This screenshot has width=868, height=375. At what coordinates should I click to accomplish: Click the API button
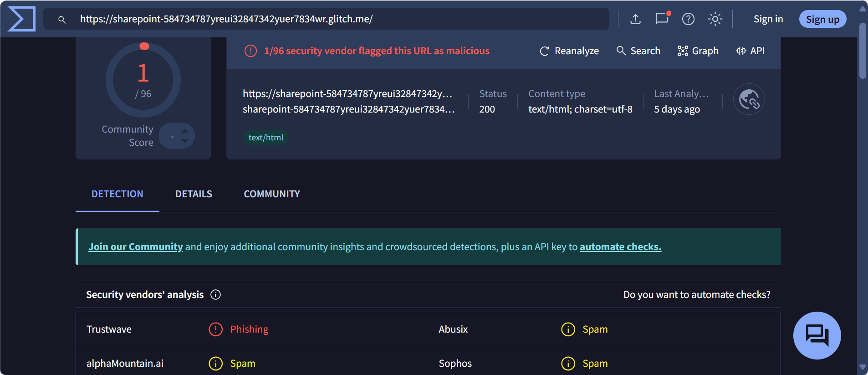click(751, 51)
